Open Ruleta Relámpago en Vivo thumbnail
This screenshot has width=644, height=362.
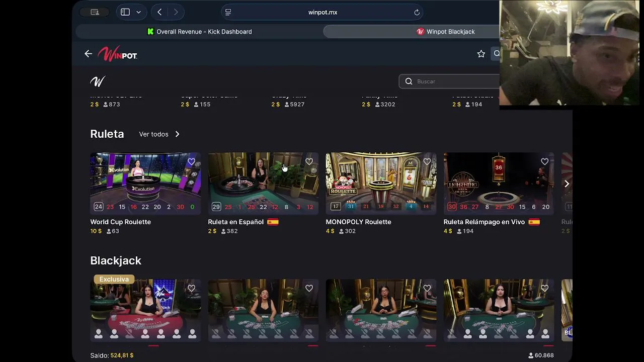click(x=499, y=184)
